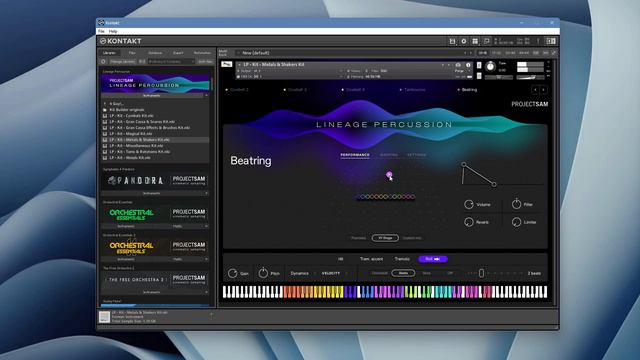Viewport: 640px width, 360px height.
Task: Turn the Tune knob in instrument header
Action: (491, 66)
